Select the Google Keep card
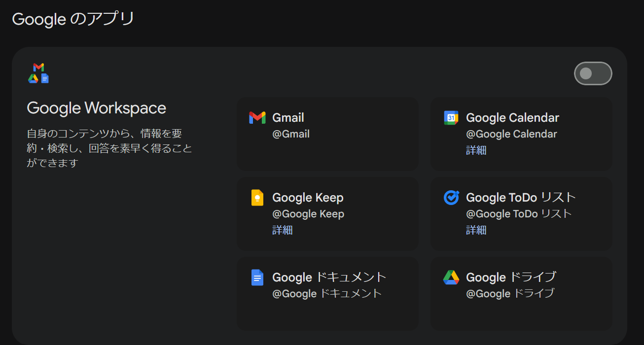Viewport: 644px width, 345px height. pos(327,213)
